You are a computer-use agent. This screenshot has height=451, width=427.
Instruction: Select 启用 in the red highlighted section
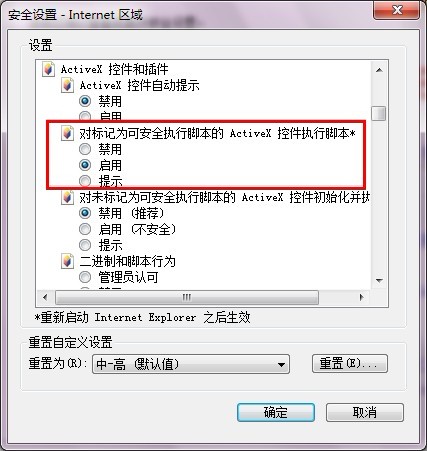pyautogui.click(x=85, y=165)
